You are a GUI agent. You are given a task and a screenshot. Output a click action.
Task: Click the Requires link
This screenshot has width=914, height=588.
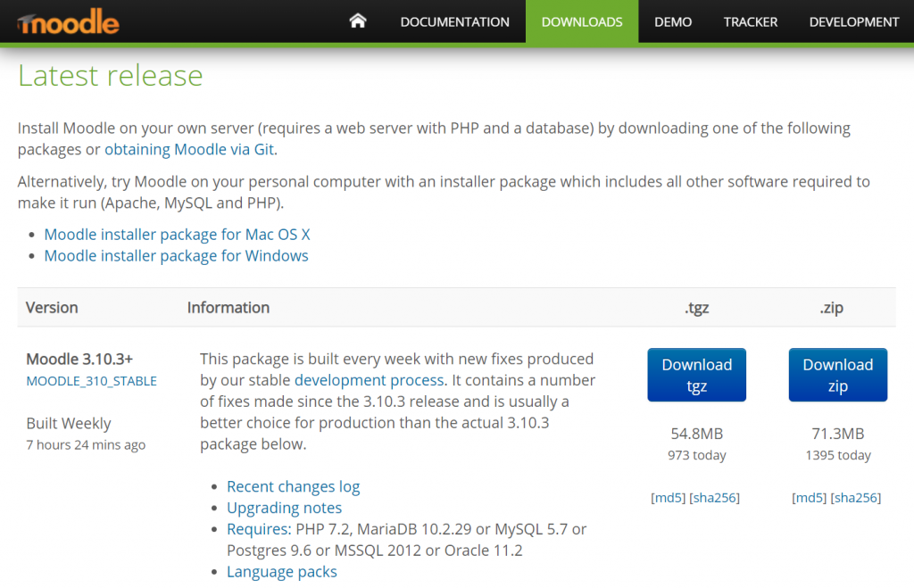[257, 529]
